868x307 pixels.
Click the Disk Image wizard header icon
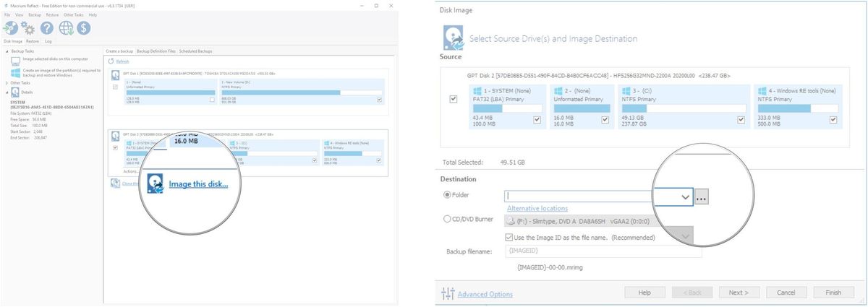pyautogui.click(x=453, y=38)
